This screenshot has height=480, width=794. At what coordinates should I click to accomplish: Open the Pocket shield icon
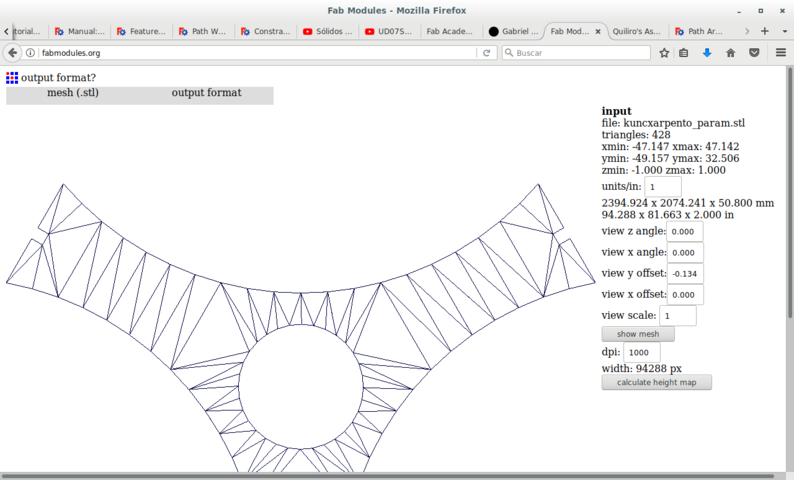click(754, 53)
